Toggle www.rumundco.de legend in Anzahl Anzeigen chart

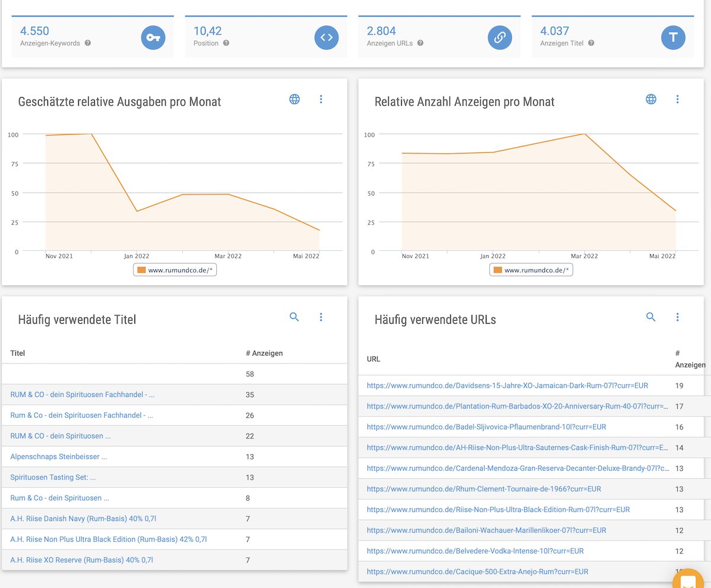pos(531,270)
